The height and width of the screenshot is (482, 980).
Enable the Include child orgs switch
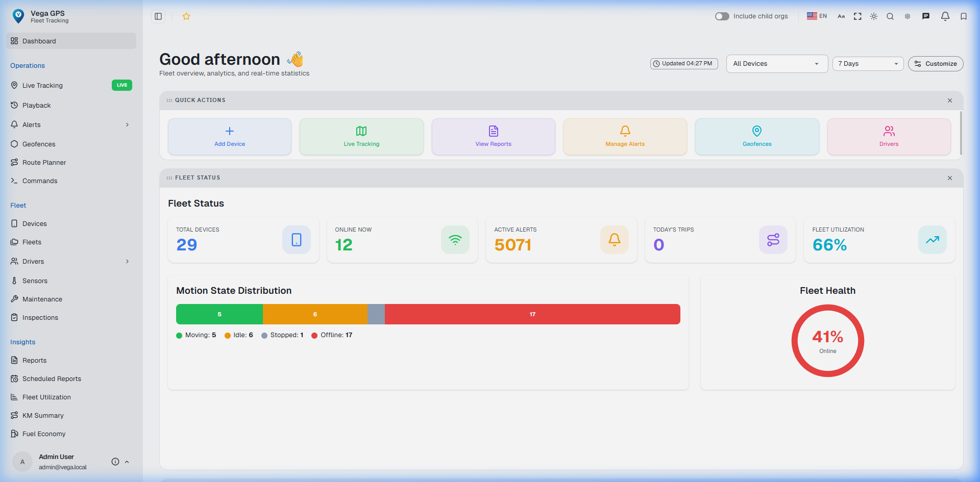[722, 16]
